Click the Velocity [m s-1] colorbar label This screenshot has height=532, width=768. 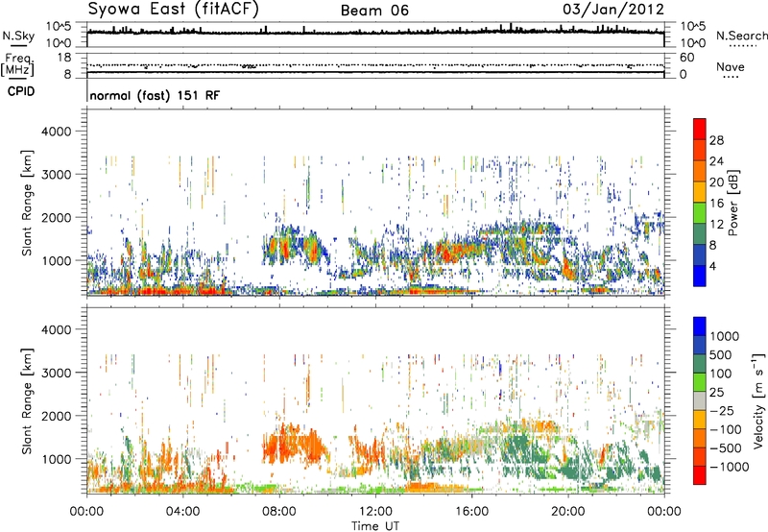pos(758,400)
